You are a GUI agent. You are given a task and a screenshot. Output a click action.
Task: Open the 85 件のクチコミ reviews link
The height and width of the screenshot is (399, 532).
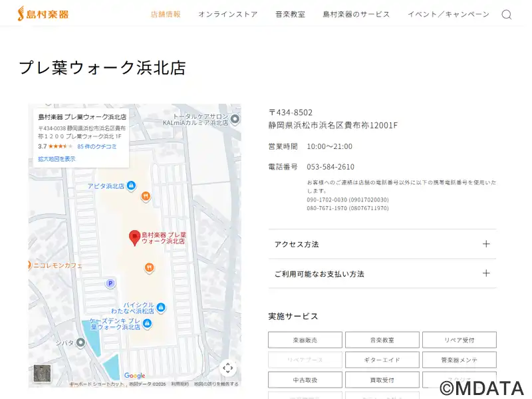[97, 146]
